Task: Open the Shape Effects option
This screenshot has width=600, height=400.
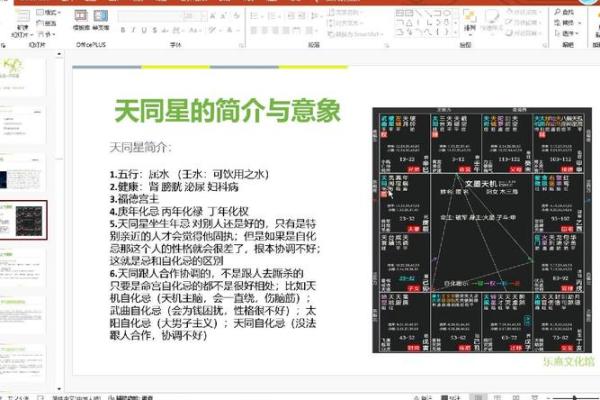Action: [x=523, y=33]
